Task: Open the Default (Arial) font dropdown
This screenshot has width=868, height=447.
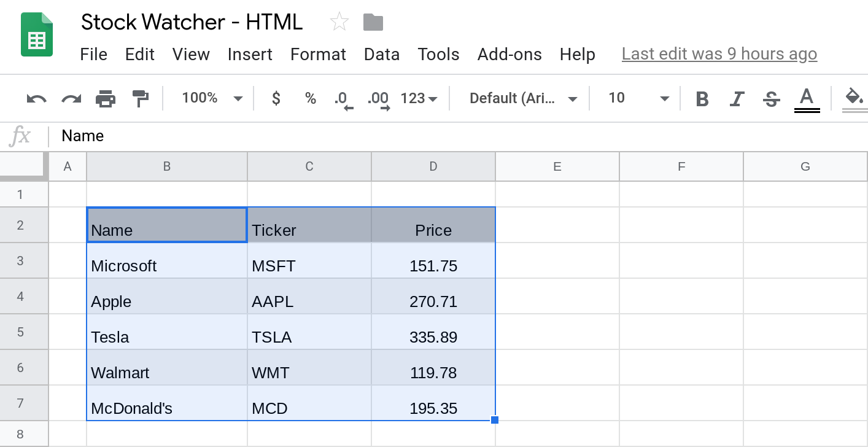Action: pos(523,98)
